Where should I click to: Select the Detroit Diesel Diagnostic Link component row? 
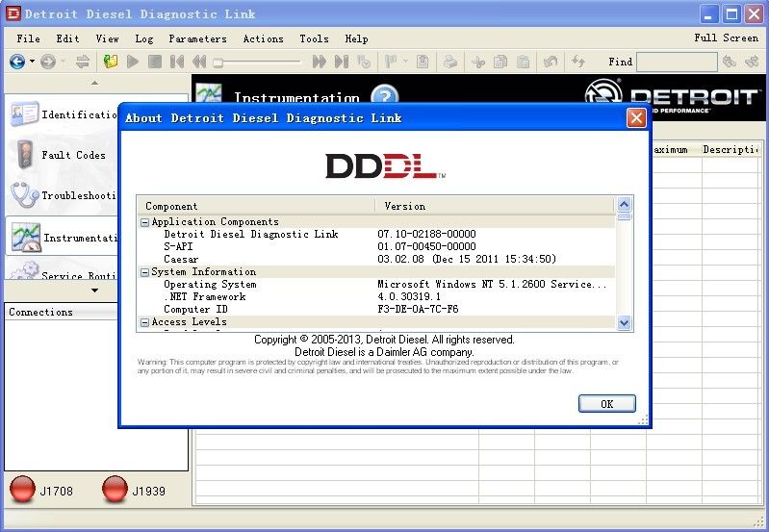tap(376, 235)
